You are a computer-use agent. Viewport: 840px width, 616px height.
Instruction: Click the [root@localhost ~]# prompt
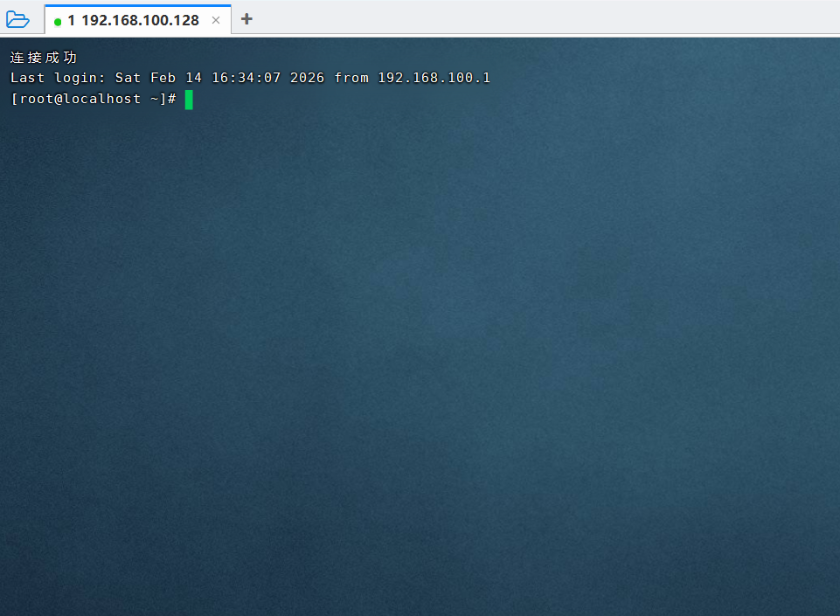[x=94, y=100]
